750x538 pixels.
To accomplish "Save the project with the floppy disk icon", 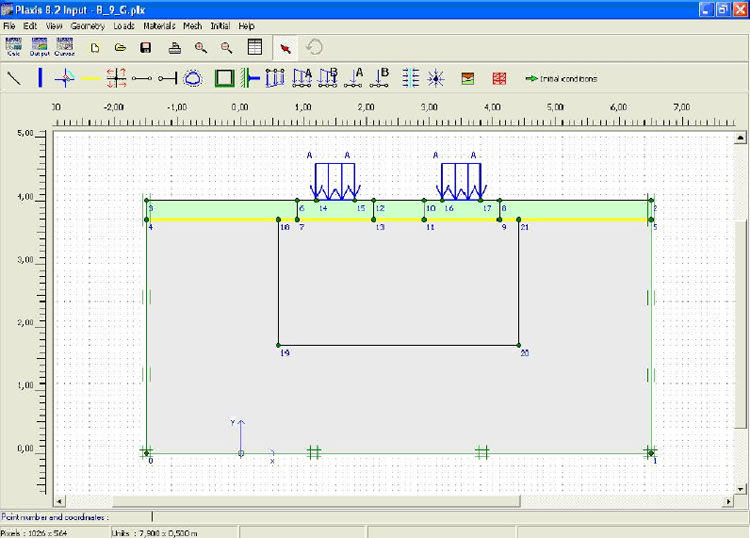I will pyautogui.click(x=146, y=47).
